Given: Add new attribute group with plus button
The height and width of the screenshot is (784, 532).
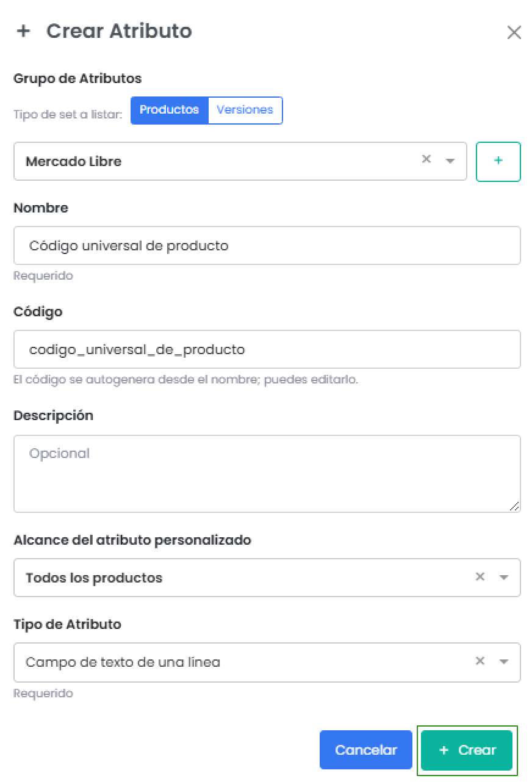Looking at the screenshot, I should point(498,162).
